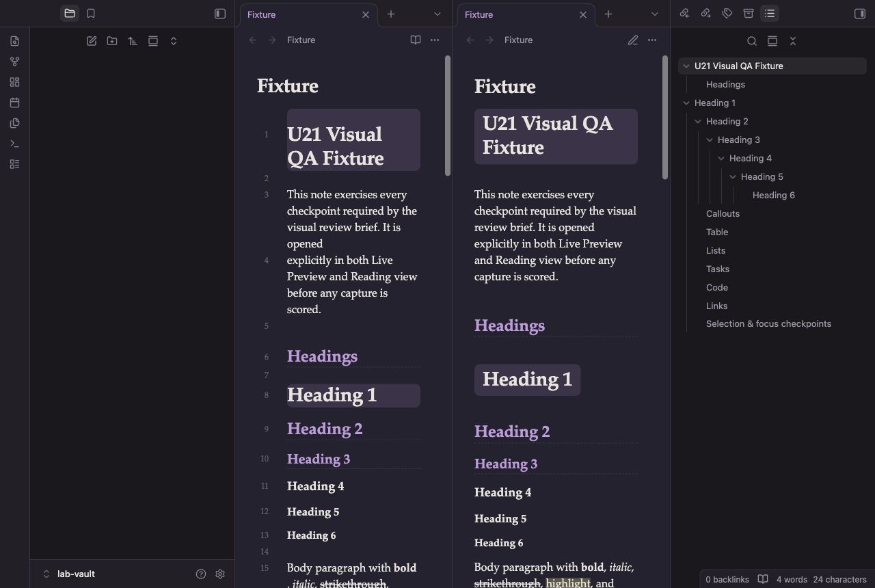The image size is (875, 588).
Task: Navigate back in right pane
Action: (x=470, y=40)
